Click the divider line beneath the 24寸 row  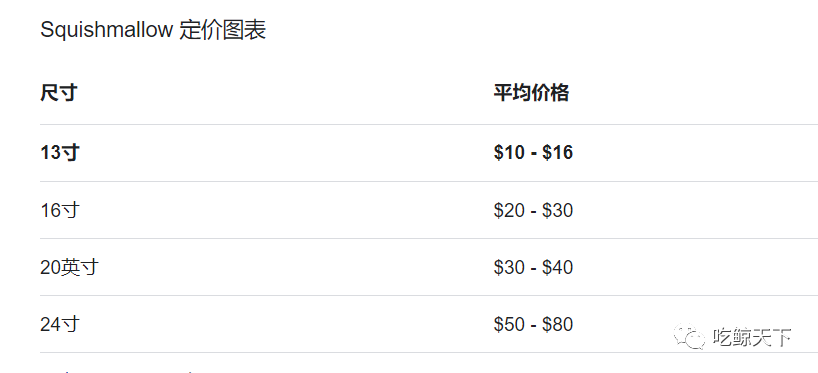pos(429,352)
